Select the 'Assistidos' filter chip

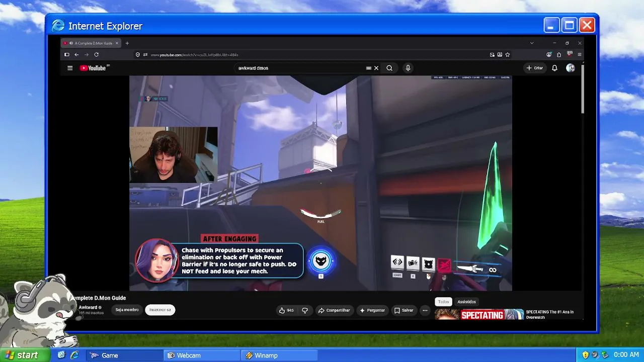[466, 302]
